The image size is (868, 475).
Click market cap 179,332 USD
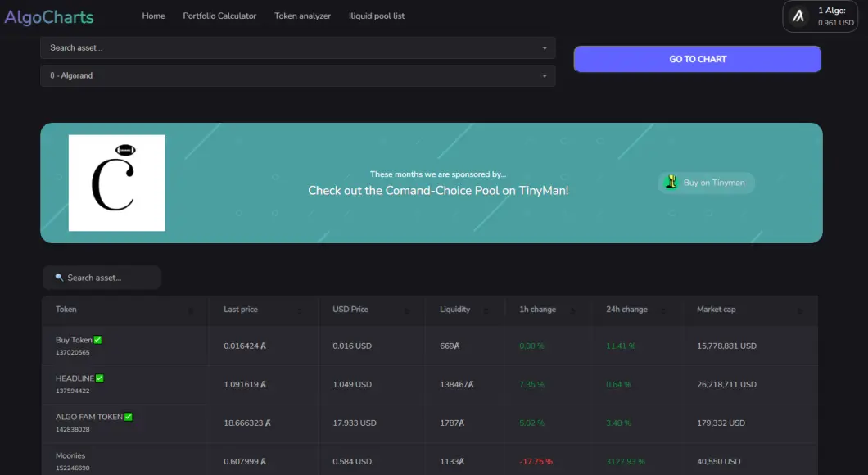click(x=721, y=423)
